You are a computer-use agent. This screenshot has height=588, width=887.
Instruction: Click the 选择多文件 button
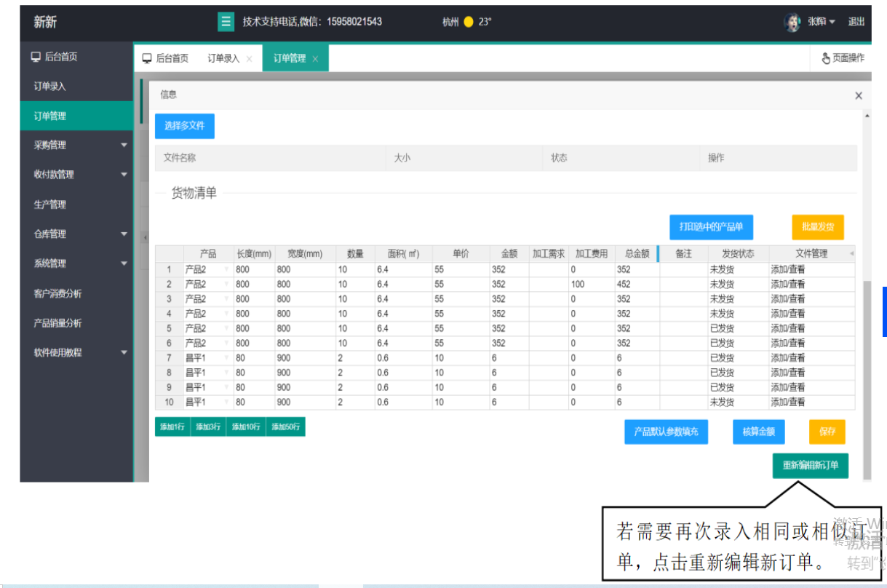185,126
